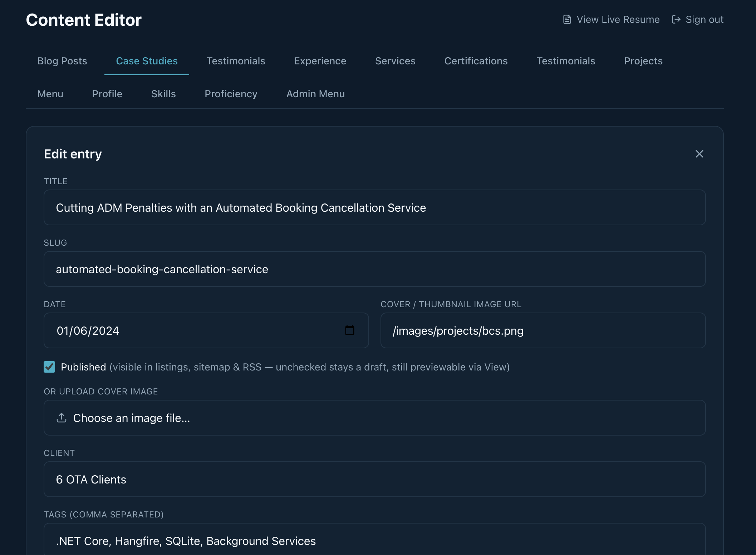Close the Edit entry panel
This screenshot has width=756, height=555.
click(699, 154)
